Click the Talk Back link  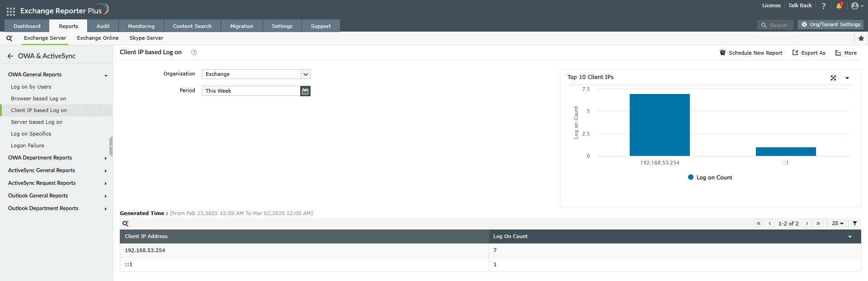(800, 5)
